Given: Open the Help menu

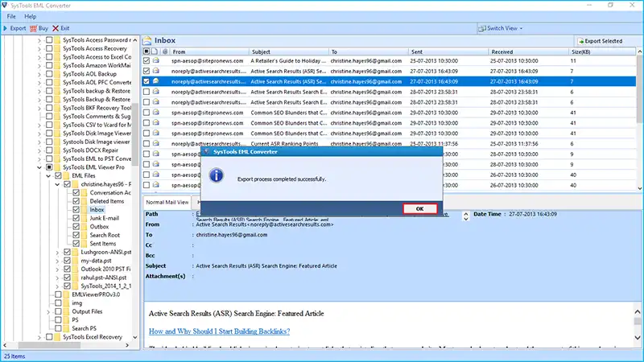Looking at the screenshot, I should click(x=31, y=16).
